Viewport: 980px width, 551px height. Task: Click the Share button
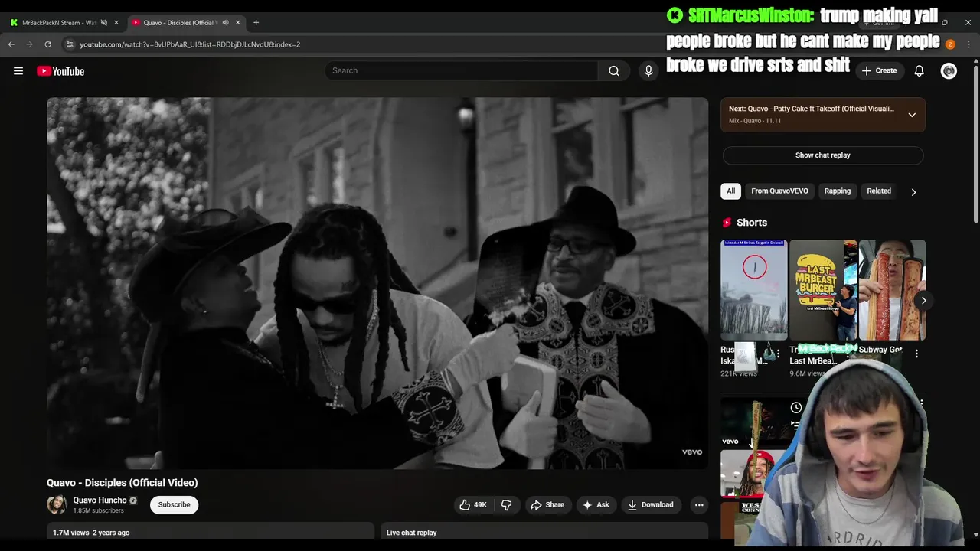(547, 504)
